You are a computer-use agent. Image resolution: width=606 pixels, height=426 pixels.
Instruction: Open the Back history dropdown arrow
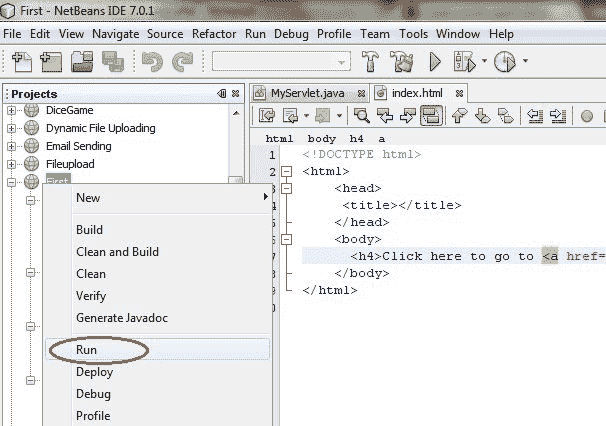[x=306, y=115]
